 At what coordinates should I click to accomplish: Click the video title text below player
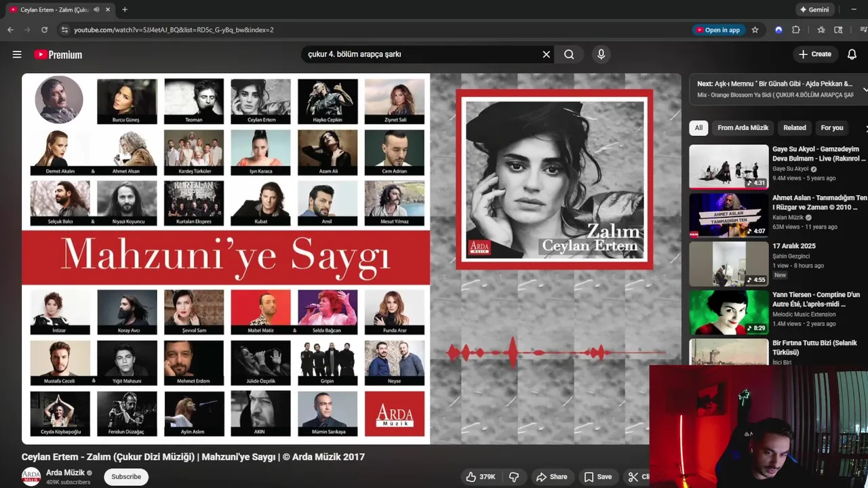tap(193, 457)
